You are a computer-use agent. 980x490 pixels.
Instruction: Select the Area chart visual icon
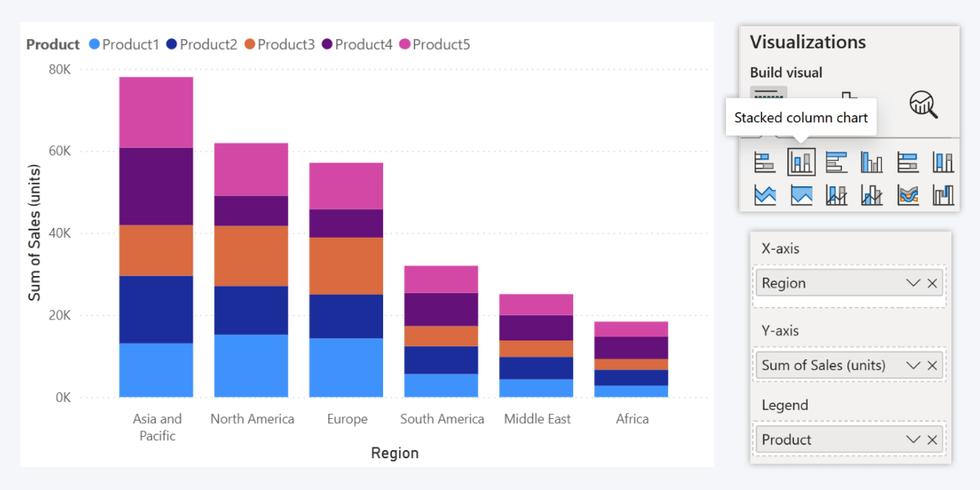(801, 195)
